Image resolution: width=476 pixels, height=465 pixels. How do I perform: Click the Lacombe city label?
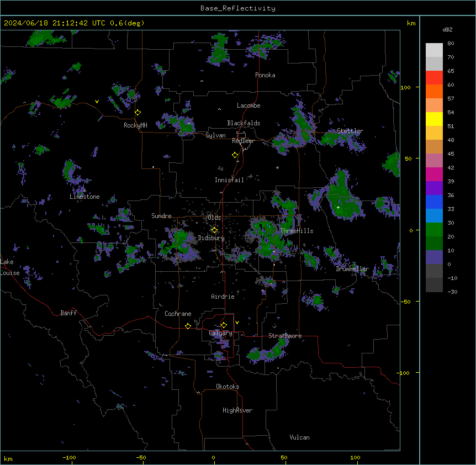(x=248, y=105)
